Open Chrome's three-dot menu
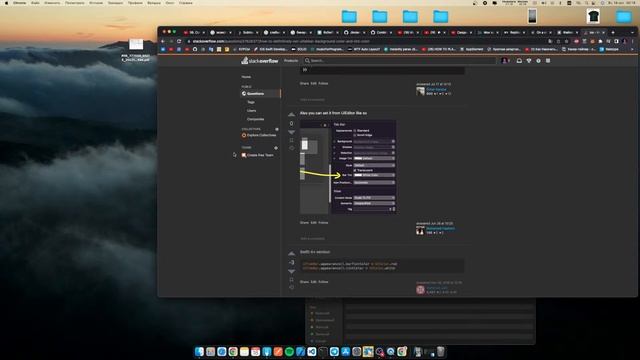This screenshot has height=360, width=640. point(632,41)
